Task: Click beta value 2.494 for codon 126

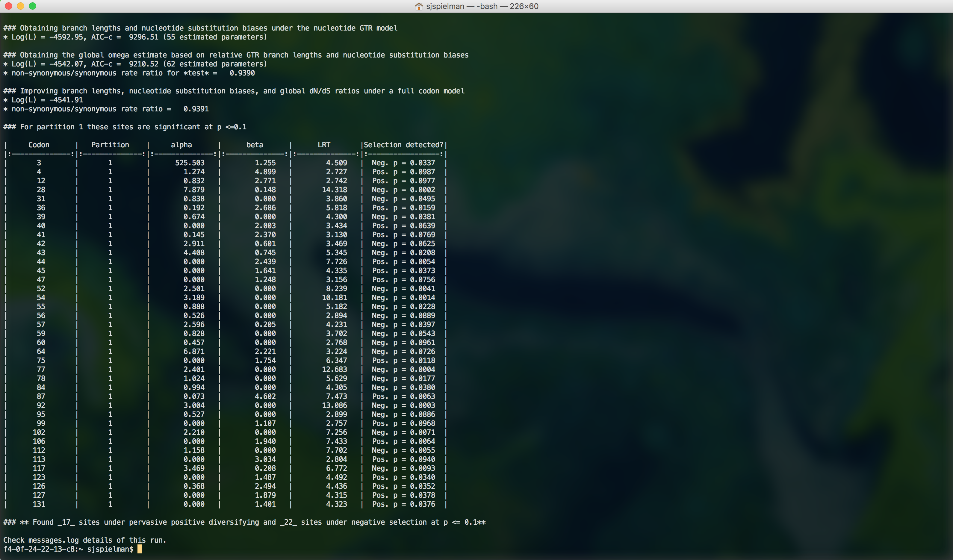Action: (265, 486)
